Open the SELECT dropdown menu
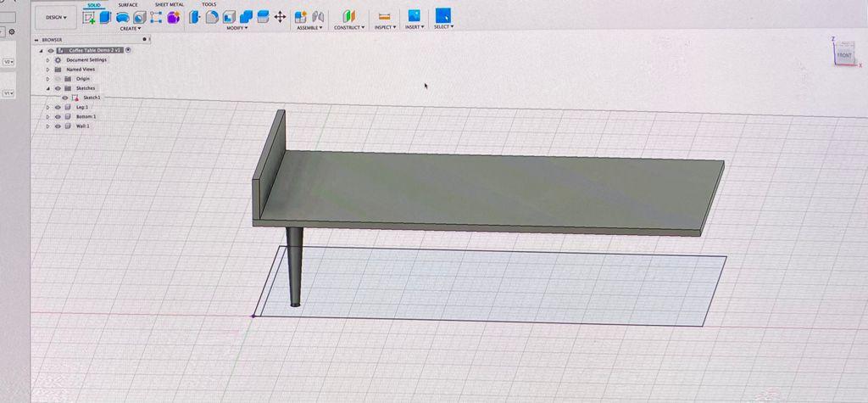The height and width of the screenshot is (403, 868). [x=443, y=26]
